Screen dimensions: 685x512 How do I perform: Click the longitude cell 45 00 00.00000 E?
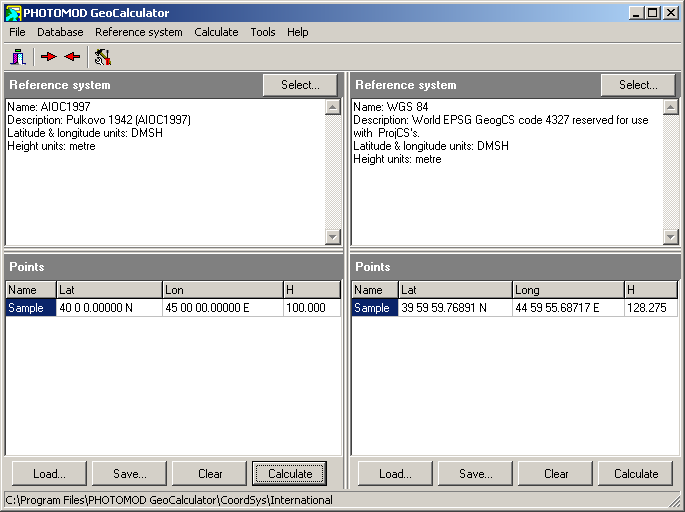223,308
